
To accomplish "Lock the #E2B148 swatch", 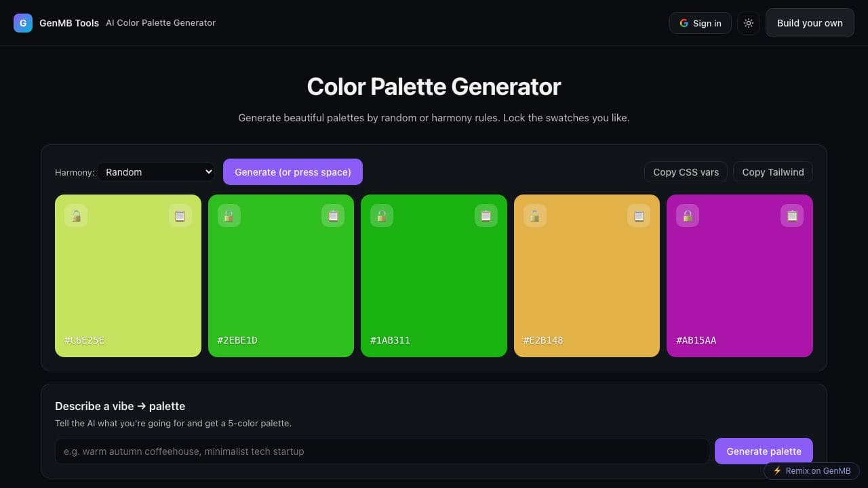I will coord(535,216).
